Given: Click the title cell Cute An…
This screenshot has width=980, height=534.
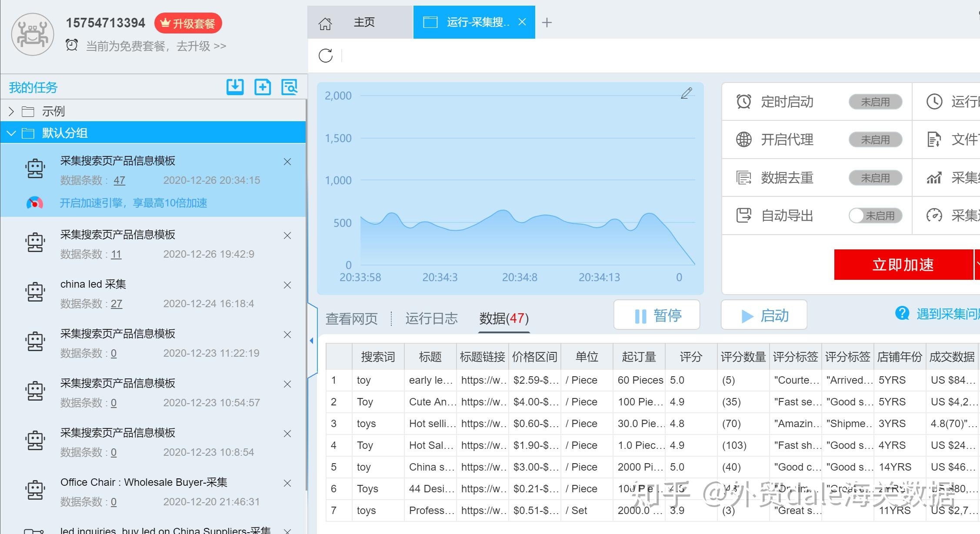Looking at the screenshot, I should point(430,402).
